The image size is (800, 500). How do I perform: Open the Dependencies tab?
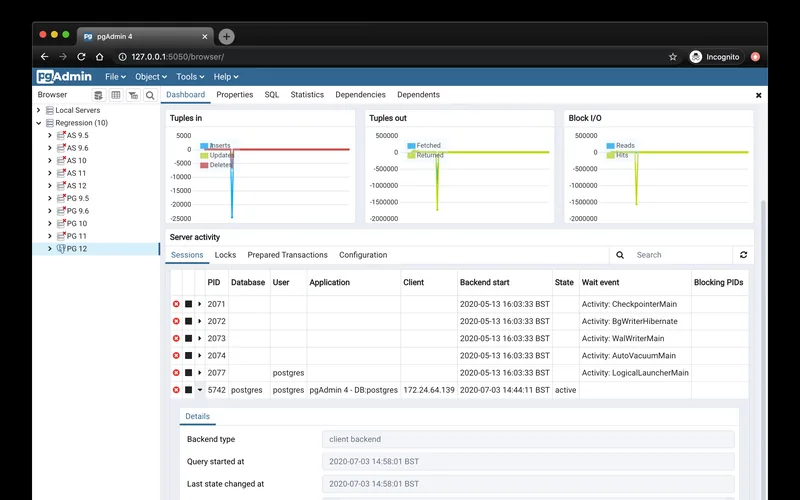pyautogui.click(x=360, y=95)
